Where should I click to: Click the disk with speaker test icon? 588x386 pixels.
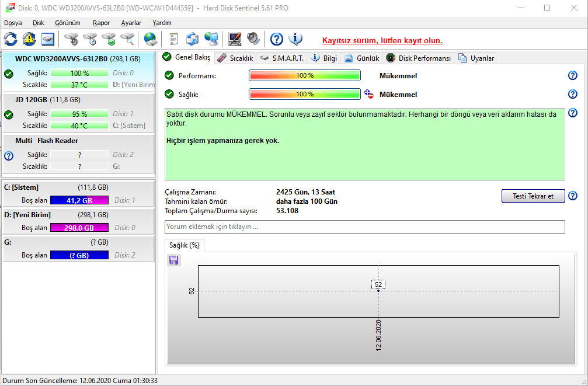71,39
